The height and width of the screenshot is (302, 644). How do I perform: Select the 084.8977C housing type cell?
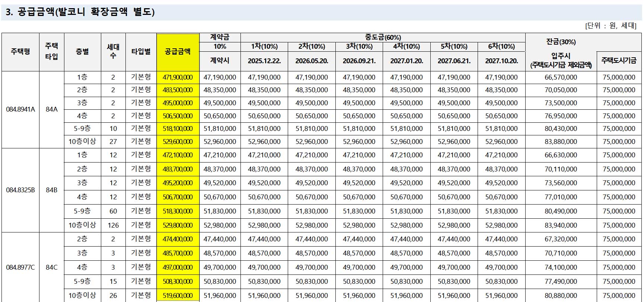click(20, 267)
